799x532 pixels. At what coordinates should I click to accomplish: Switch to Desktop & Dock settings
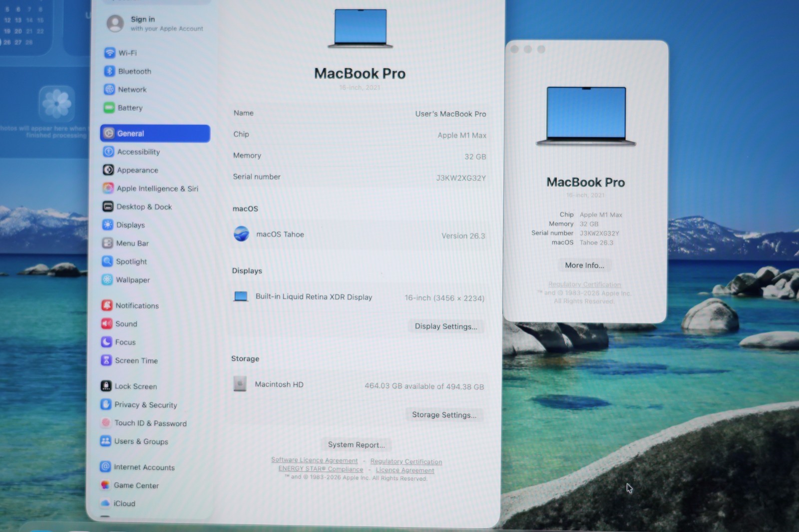point(144,207)
